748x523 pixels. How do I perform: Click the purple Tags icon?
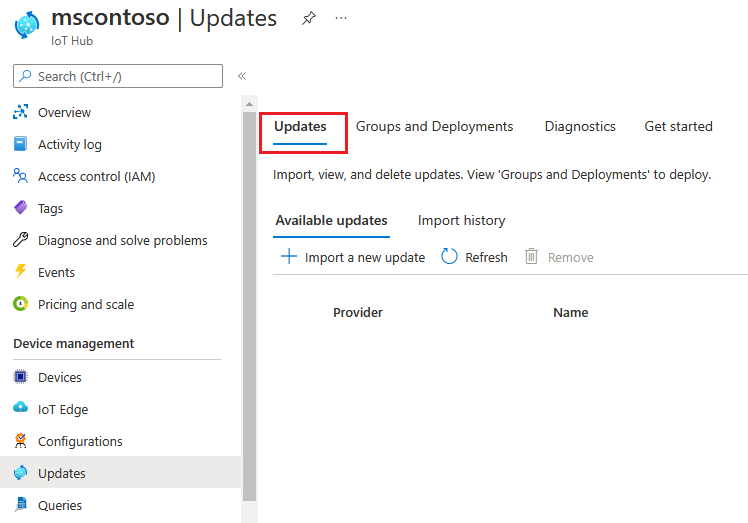pos(21,208)
